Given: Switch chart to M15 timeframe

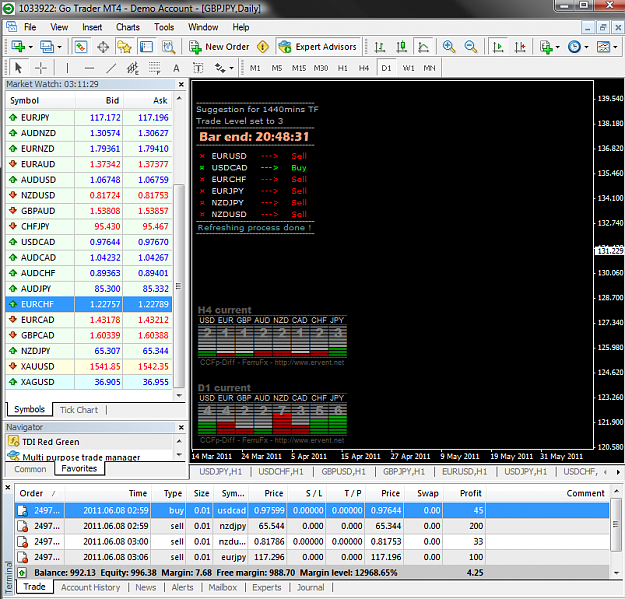Looking at the screenshot, I should (x=299, y=68).
